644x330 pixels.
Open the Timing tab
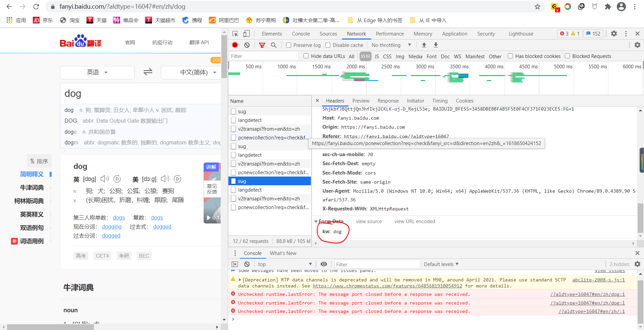point(440,101)
